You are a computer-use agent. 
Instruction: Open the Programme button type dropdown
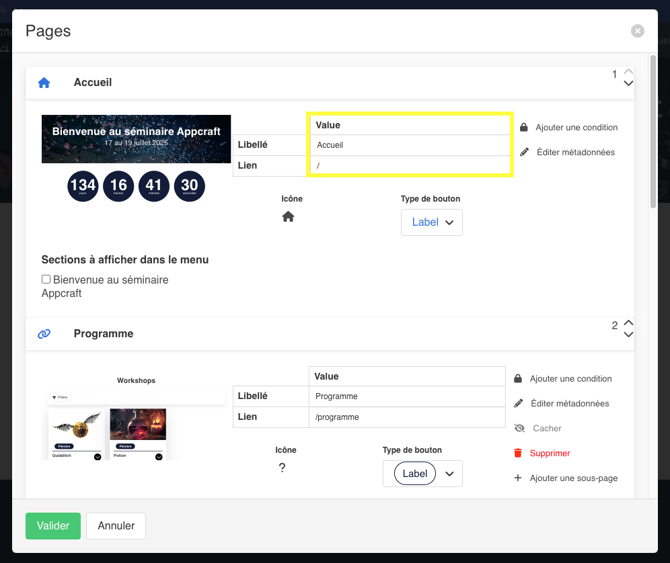[x=423, y=473]
